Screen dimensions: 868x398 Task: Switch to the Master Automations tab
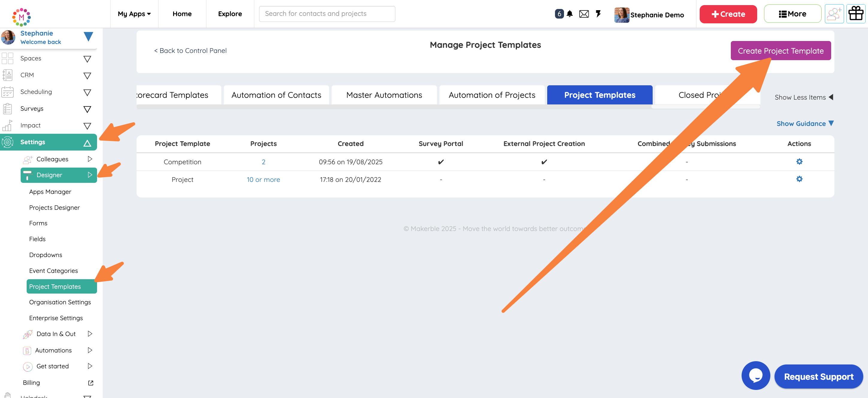pos(384,95)
